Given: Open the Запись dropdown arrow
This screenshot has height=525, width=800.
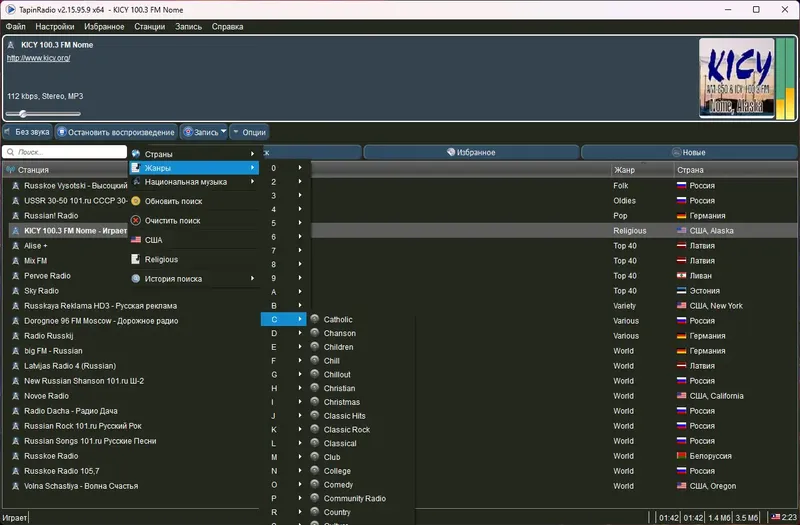Looking at the screenshot, I should click(x=223, y=132).
